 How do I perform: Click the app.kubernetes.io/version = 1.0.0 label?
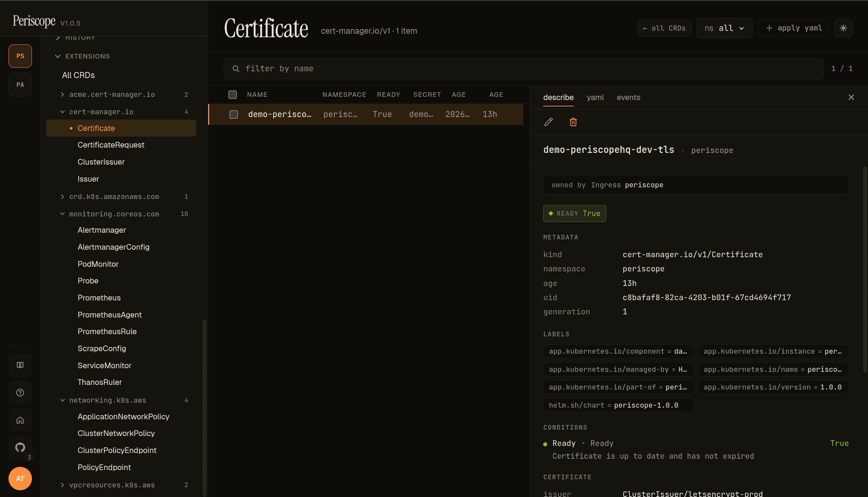pos(773,387)
